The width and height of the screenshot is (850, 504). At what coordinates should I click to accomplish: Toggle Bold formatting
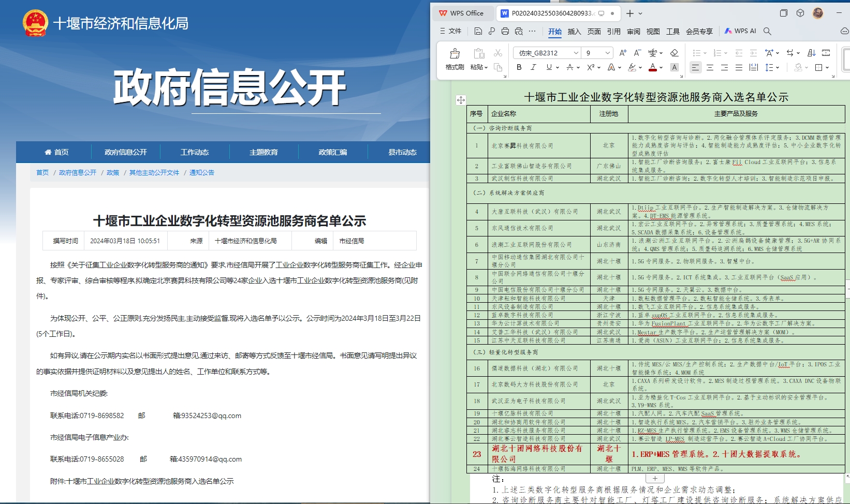[x=519, y=67]
